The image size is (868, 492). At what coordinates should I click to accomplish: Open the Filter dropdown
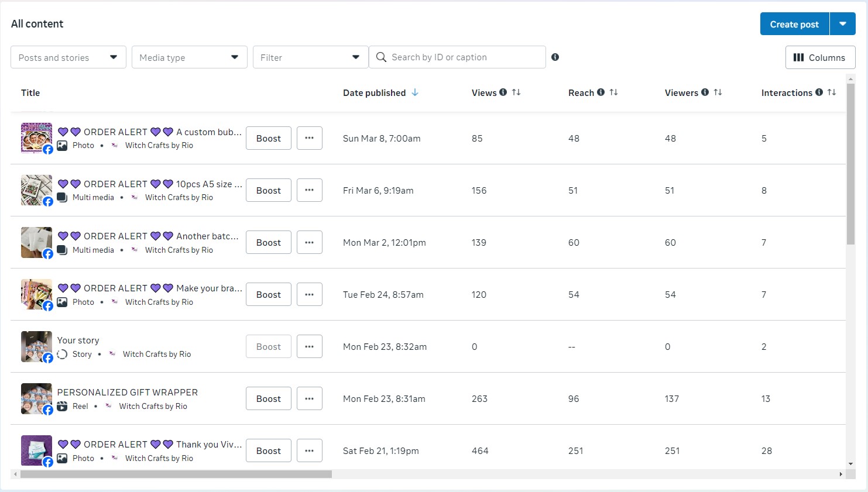pyautogui.click(x=310, y=57)
